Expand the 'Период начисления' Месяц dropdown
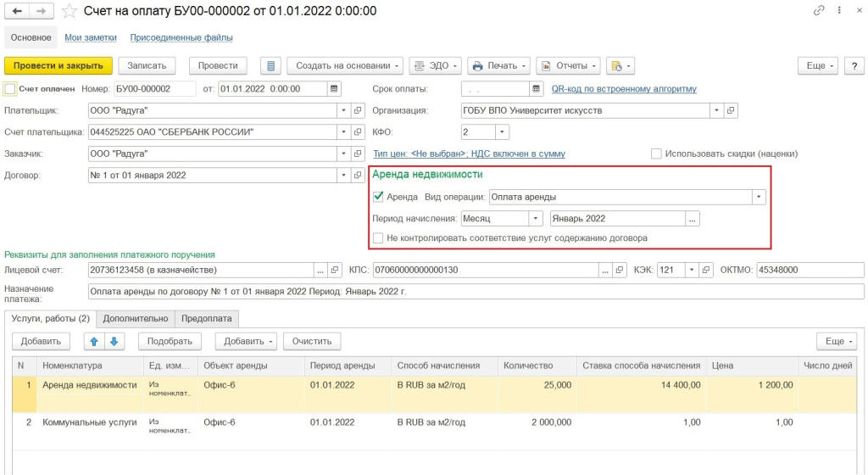 (534, 218)
